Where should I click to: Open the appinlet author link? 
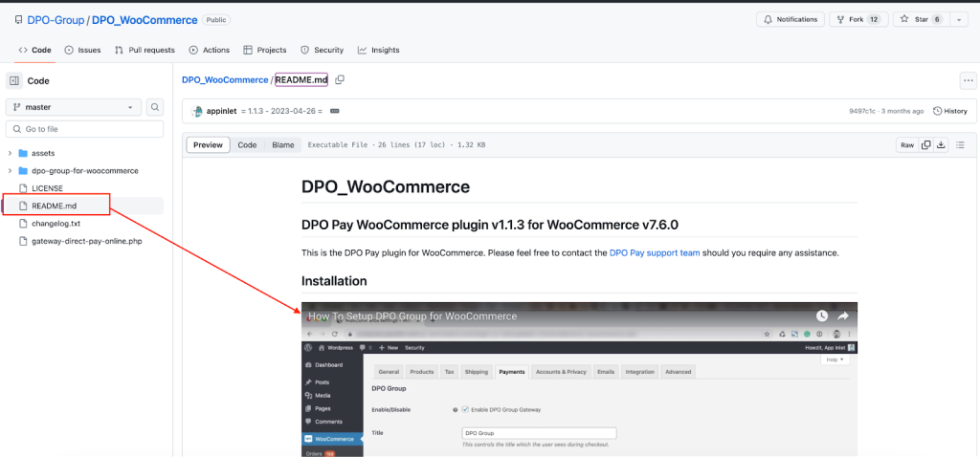[221, 111]
